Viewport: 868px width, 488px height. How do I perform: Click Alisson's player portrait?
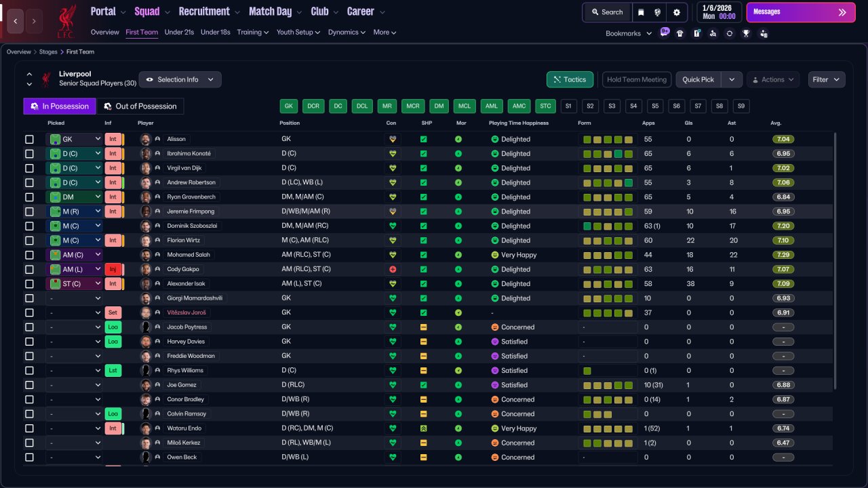[145, 139]
